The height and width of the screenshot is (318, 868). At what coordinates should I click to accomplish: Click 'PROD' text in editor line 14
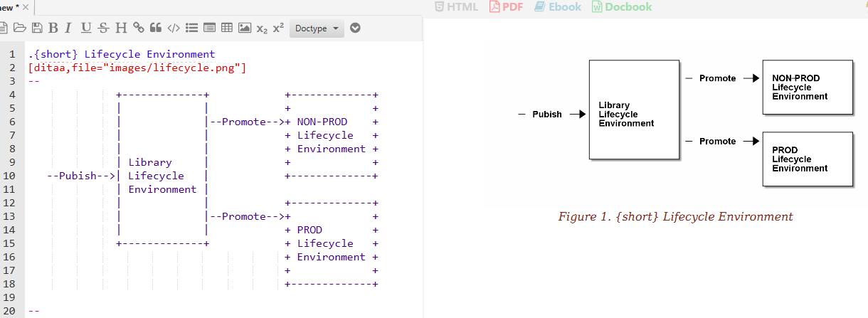(309, 230)
